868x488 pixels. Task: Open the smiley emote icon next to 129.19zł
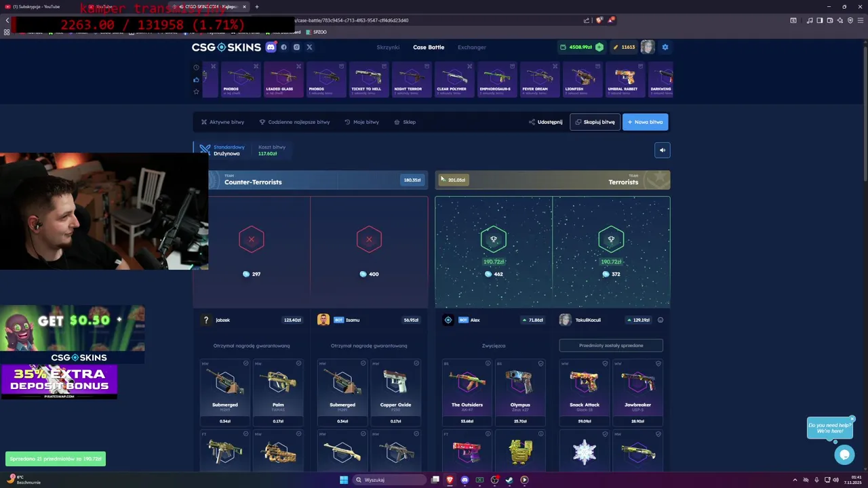pos(660,320)
